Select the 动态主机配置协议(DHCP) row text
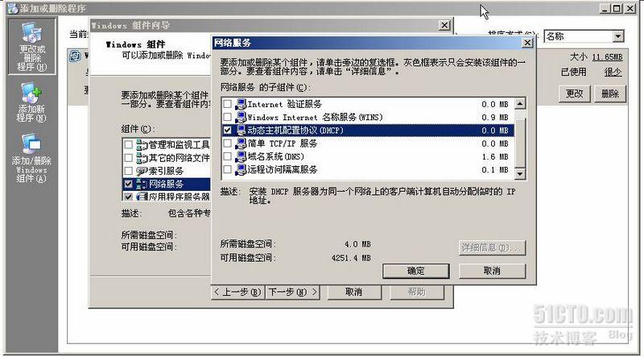 [x=295, y=131]
